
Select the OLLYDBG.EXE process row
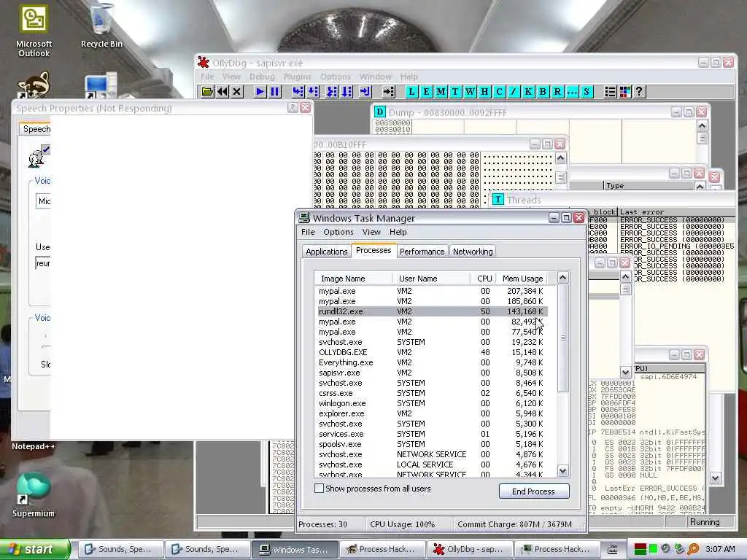tap(433, 352)
